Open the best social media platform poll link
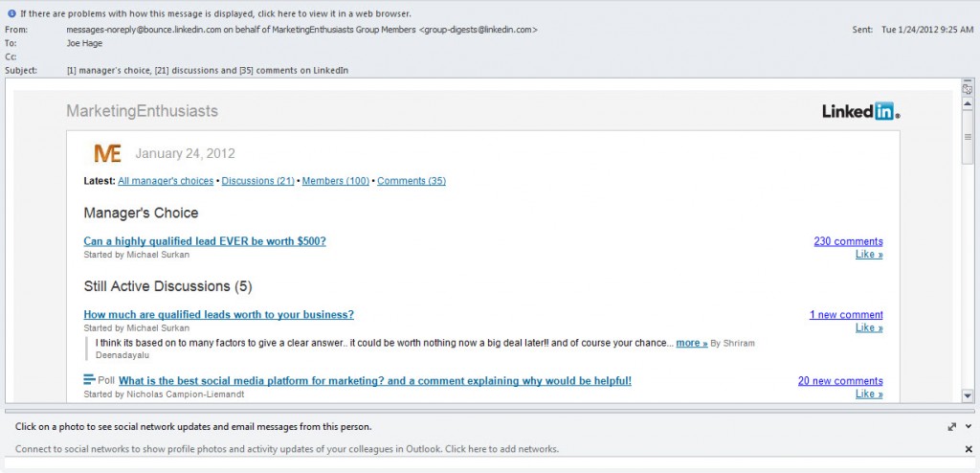The image size is (980, 473). pos(375,381)
